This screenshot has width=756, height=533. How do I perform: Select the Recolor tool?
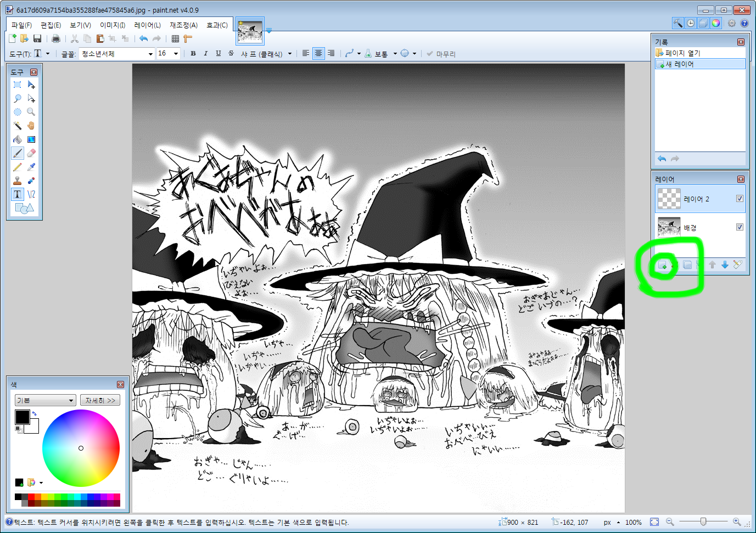(31, 181)
